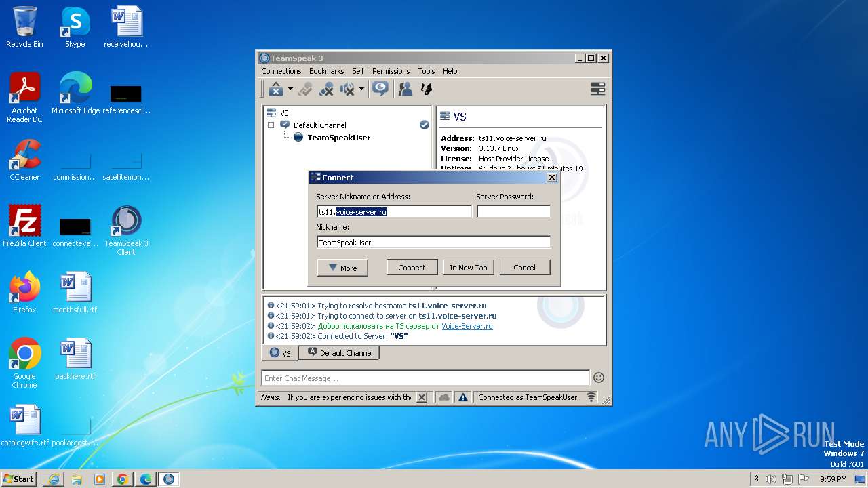The width and height of the screenshot is (868, 488).
Task: Close the Connect dialog with X
Action: pyautogui.click(x=552, y=178)
